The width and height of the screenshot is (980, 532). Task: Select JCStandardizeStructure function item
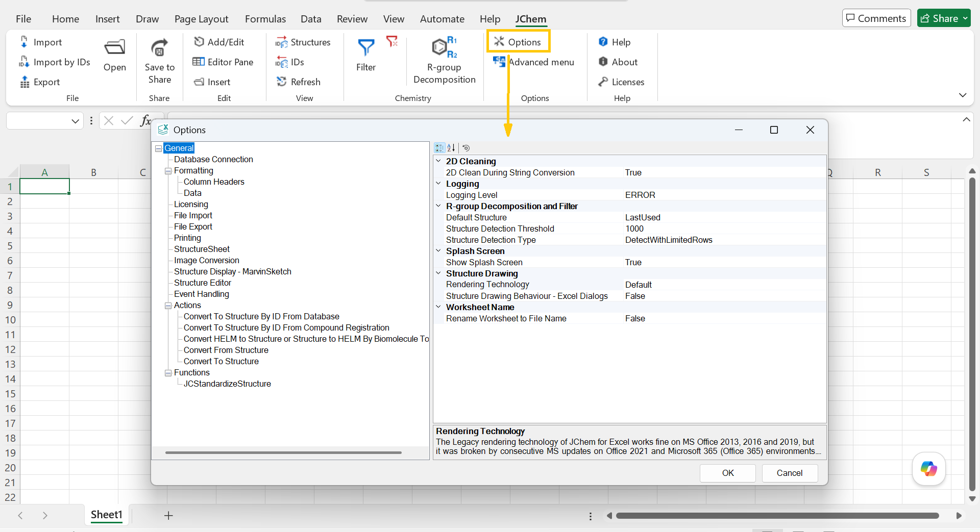[x=227, y=384]
